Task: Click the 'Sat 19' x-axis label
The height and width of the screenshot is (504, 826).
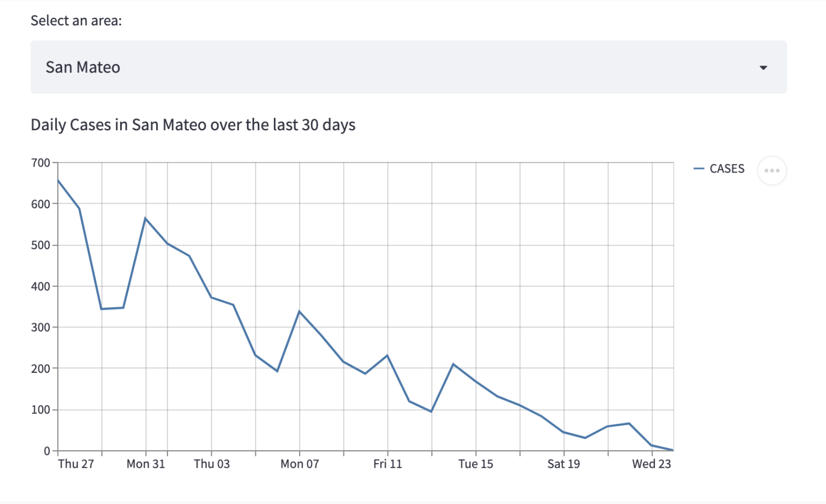Action: pos(564,464)
